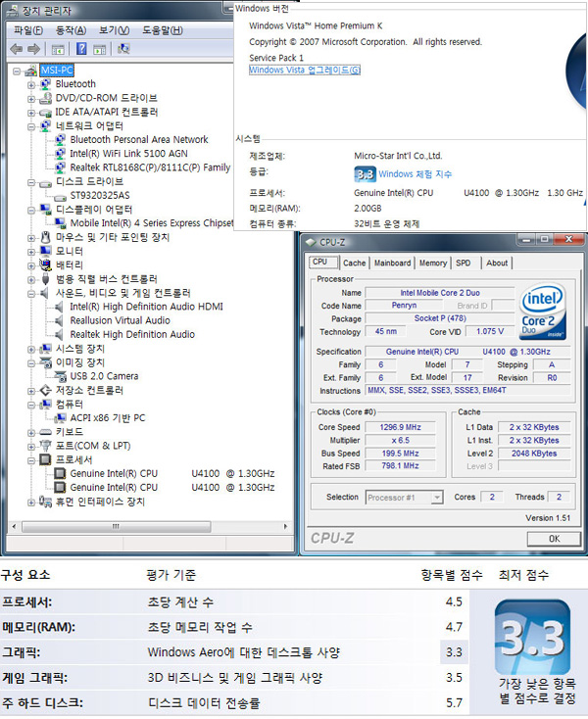Click the 그래픽 score value 3.3
The image size is (588, 719).
tap(454, 652)
